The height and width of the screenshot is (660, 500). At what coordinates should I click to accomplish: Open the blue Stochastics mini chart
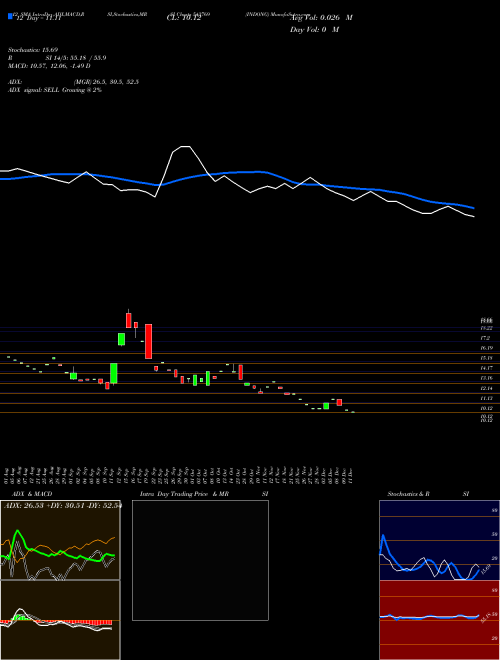coord(439,540)
